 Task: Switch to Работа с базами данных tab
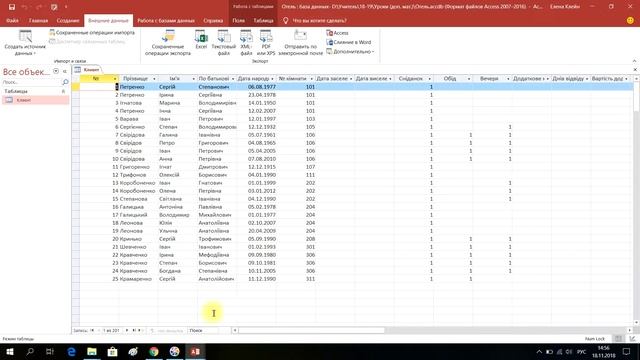point(166,20)
